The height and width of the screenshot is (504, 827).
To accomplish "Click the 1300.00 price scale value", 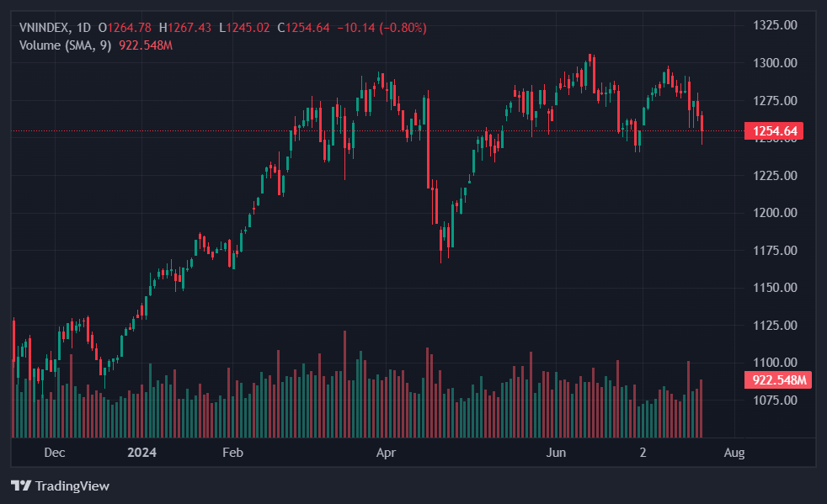I will pyautogui.click(x=774, y=63).
